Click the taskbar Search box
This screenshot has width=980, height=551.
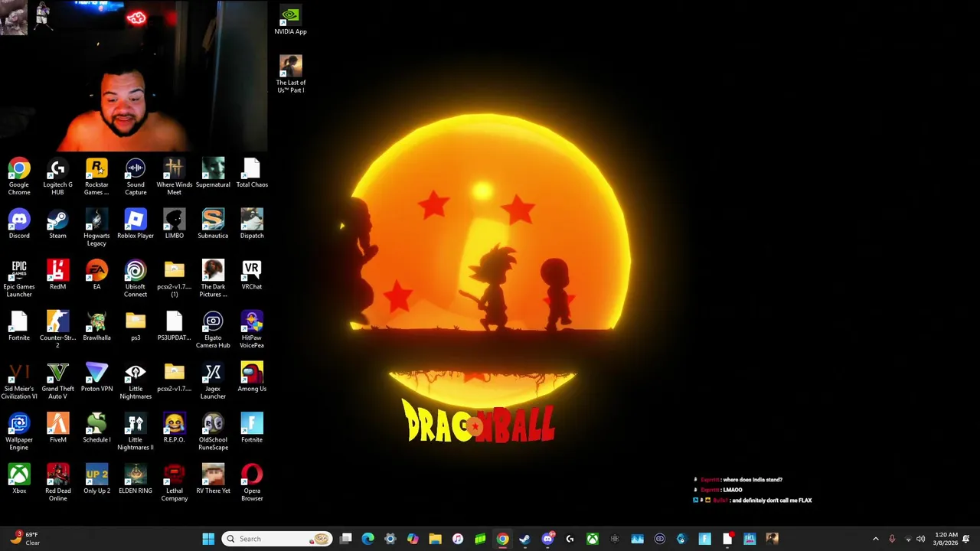(x=277, y=539)
